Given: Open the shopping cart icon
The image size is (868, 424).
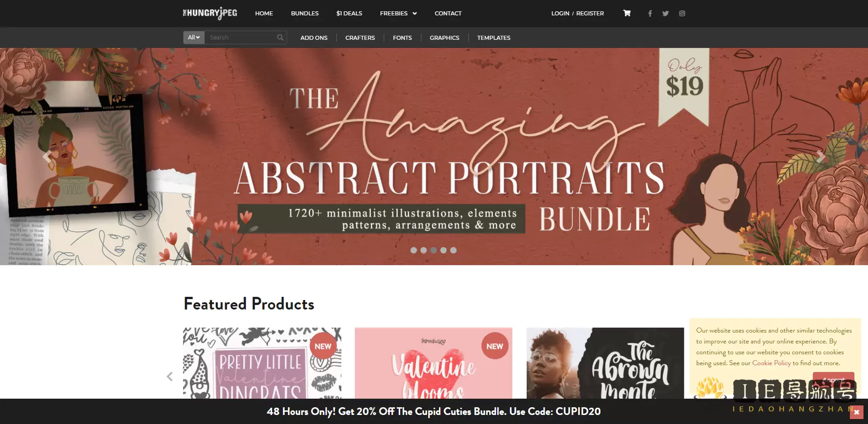Looking at the screenshot, I should tap(627, 13).
